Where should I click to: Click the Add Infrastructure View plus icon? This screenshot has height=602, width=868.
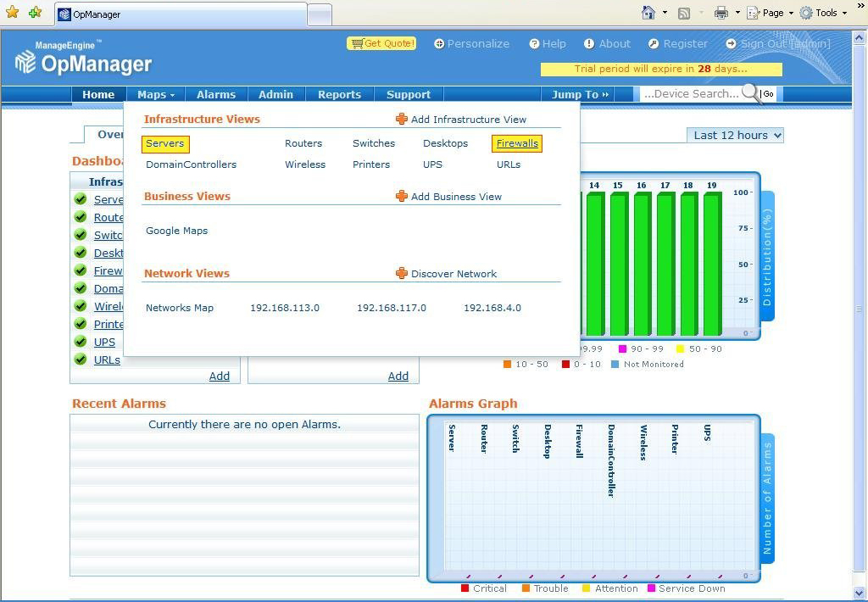[x=402, y=120]
